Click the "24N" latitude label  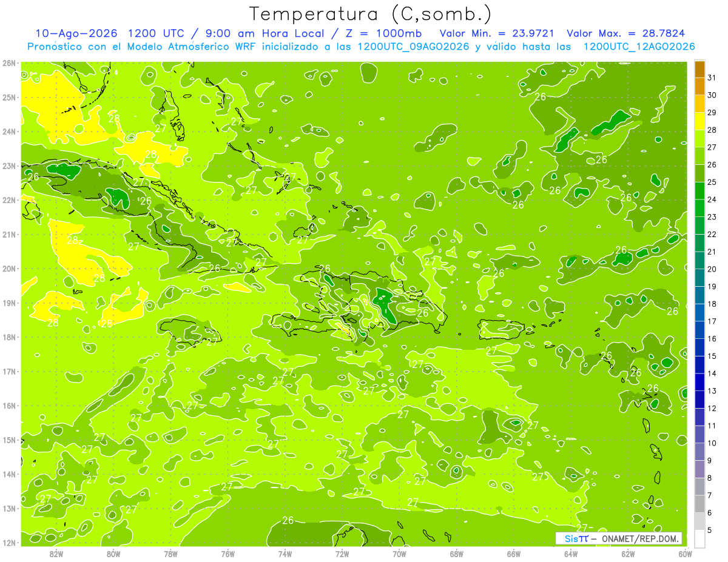tap(9, 132)
